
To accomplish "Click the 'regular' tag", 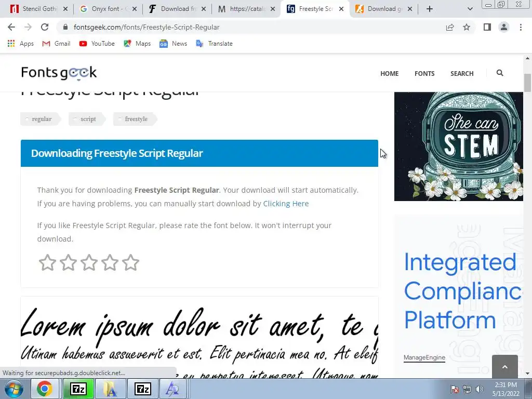I will 41,119.
